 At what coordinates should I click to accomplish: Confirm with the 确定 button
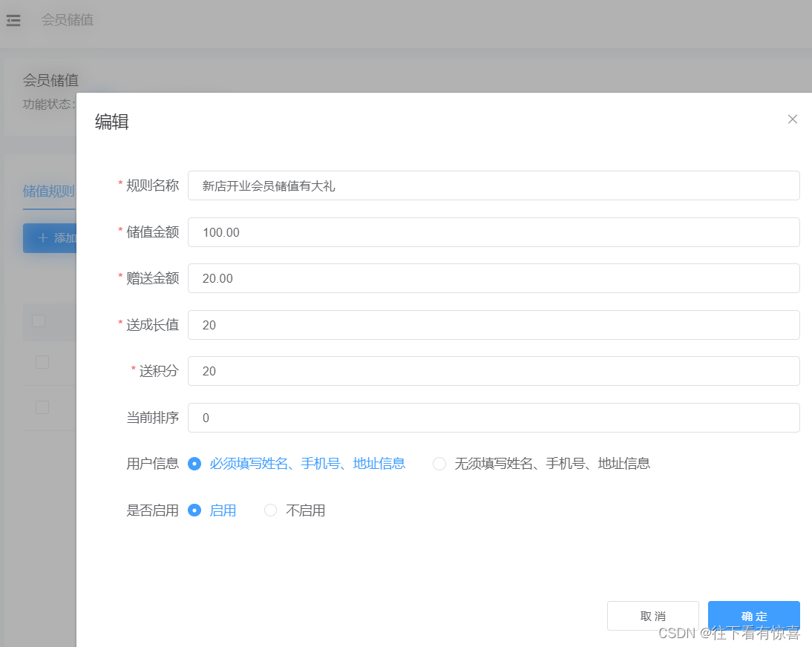754,616
